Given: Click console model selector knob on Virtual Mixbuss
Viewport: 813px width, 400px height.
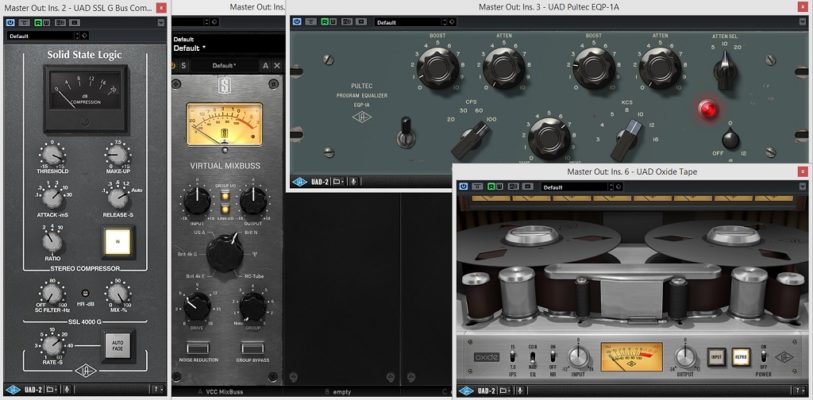Looking at the screenshot, I should [225, 253].
